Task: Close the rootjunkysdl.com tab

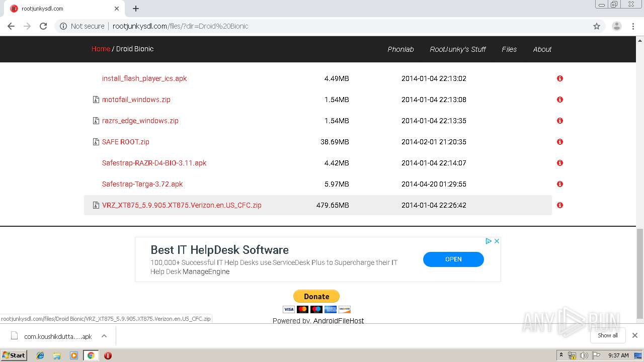Action: 117,9
